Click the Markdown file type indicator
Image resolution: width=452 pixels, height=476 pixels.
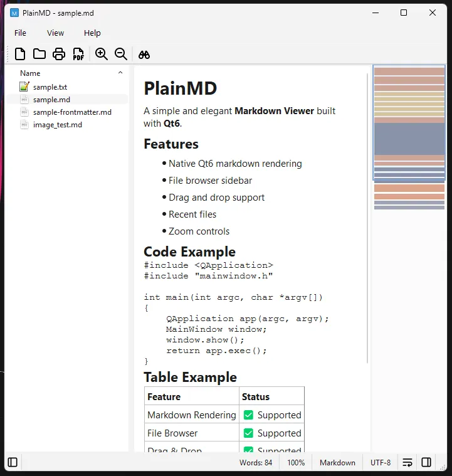[x=337, y=463]
